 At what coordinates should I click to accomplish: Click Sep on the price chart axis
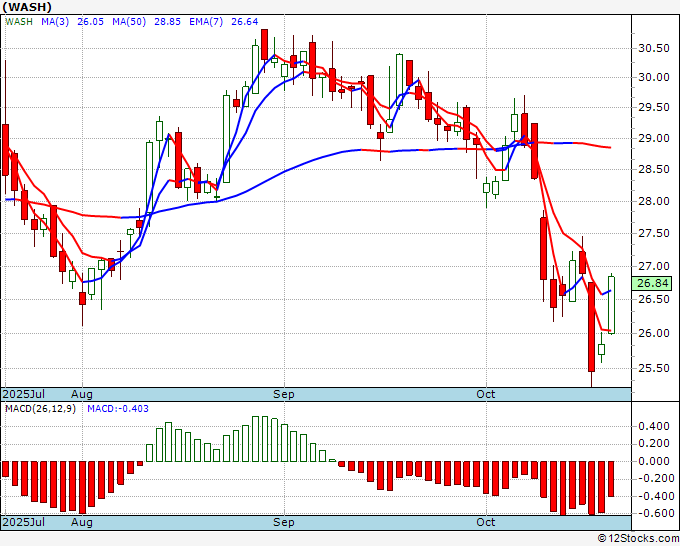click(284, 394)
